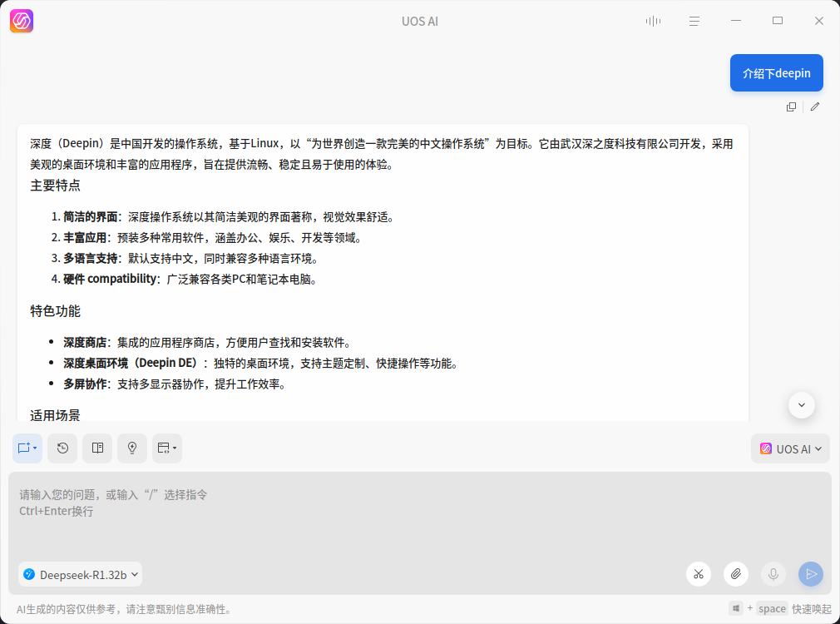The image size is (840, 624).
Task: Open the UOS AI assistant dropdown
Action: pos(790,448)
